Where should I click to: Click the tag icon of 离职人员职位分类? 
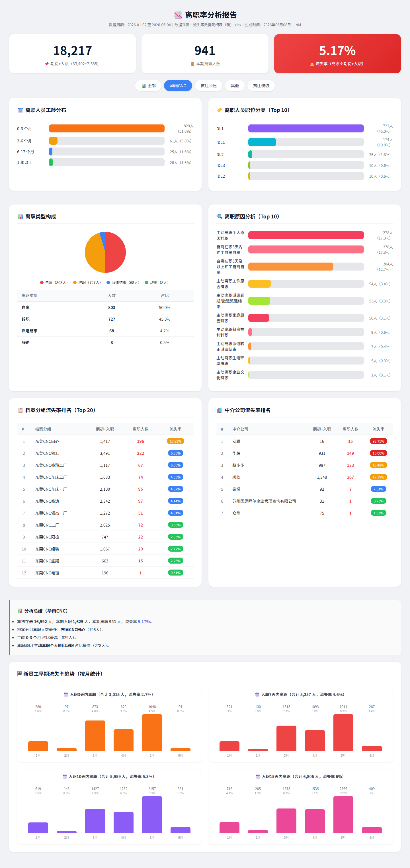pos(220,110)
